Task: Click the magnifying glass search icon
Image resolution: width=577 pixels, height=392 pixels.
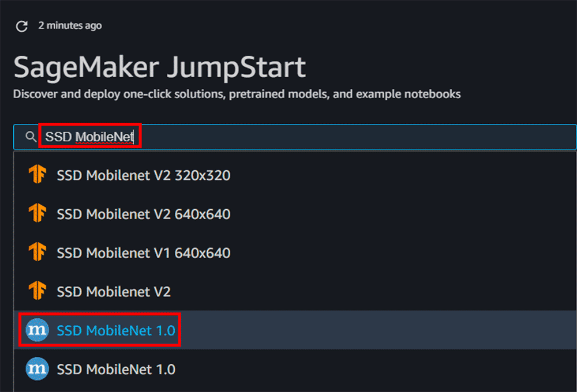Action: click(31, 137)
